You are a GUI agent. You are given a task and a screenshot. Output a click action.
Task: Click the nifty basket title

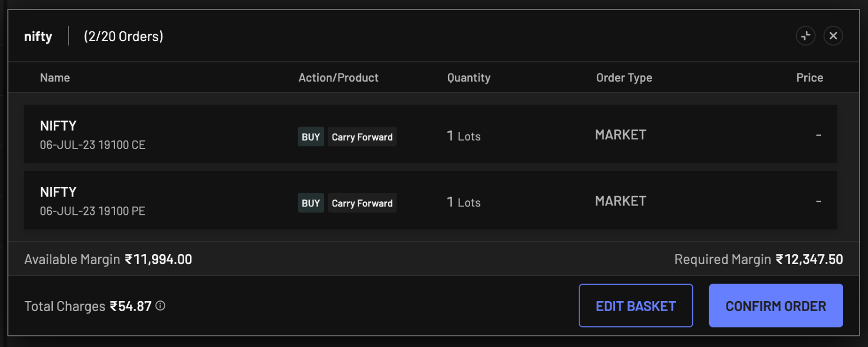click(x=38, y=36)
